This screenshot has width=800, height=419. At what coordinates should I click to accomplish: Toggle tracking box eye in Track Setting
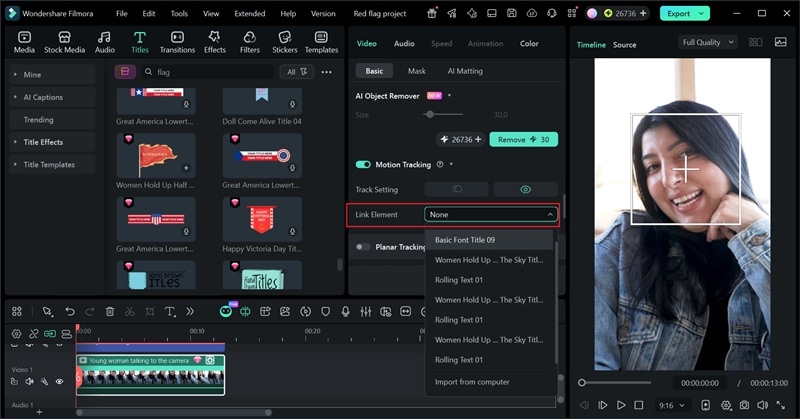(526, 189)
